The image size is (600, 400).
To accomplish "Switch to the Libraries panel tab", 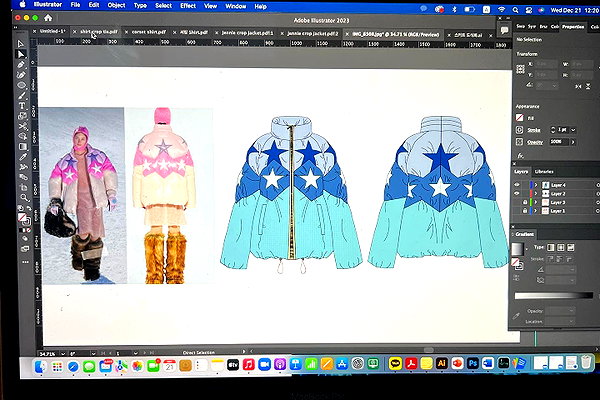I will pyautogui.click(x=544, y=171).
